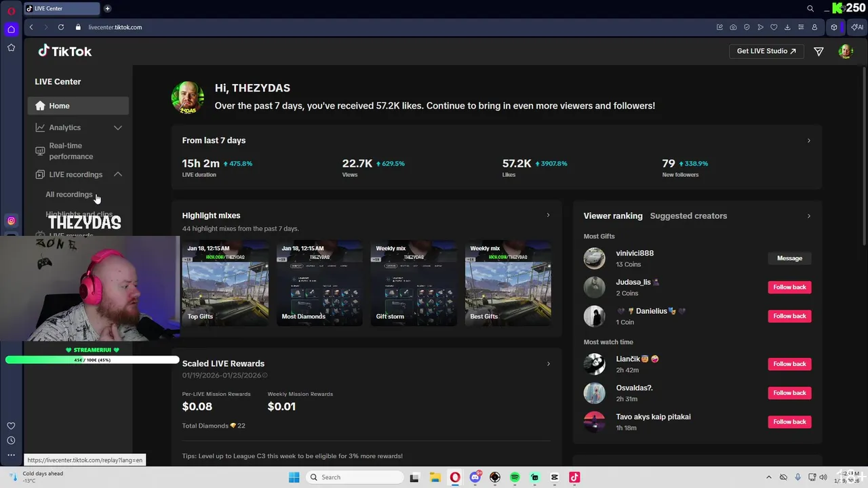Open the easy setup sliders icon
Screen dimensions: 868x488
click(x=801, y=27)
